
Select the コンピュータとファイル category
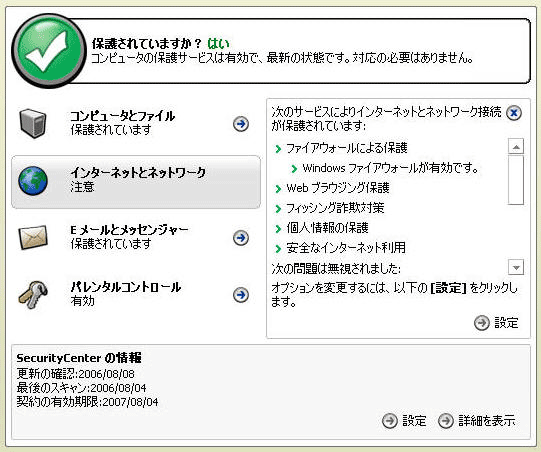[x=136, y=124]
